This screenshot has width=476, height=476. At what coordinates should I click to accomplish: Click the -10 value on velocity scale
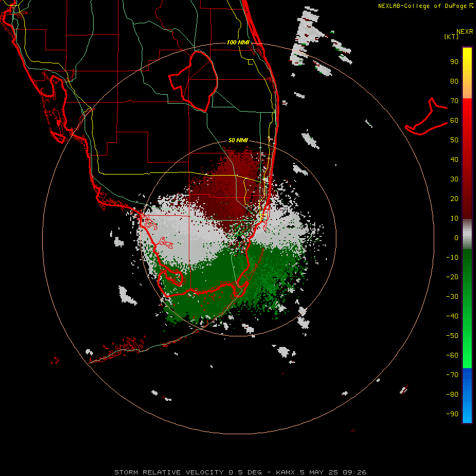coord(452,258)
